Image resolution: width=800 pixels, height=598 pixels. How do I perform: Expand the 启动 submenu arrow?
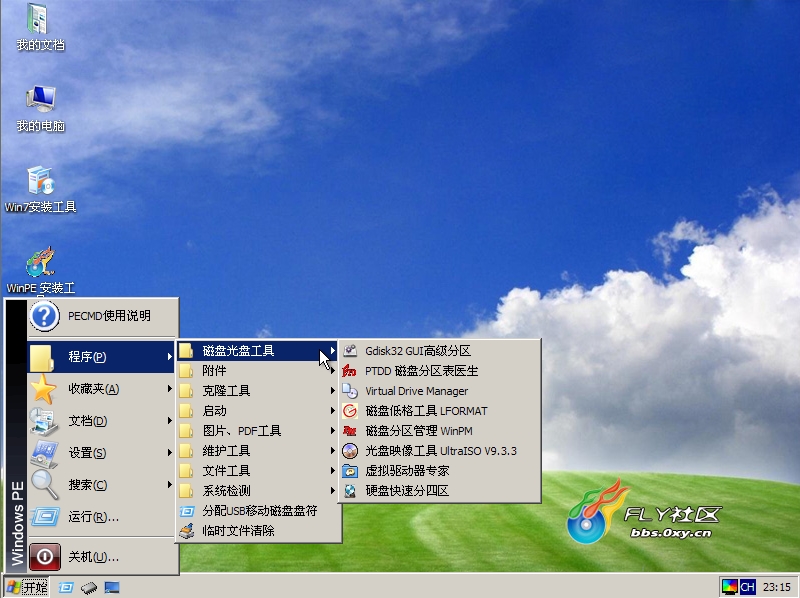pos(332,411)
